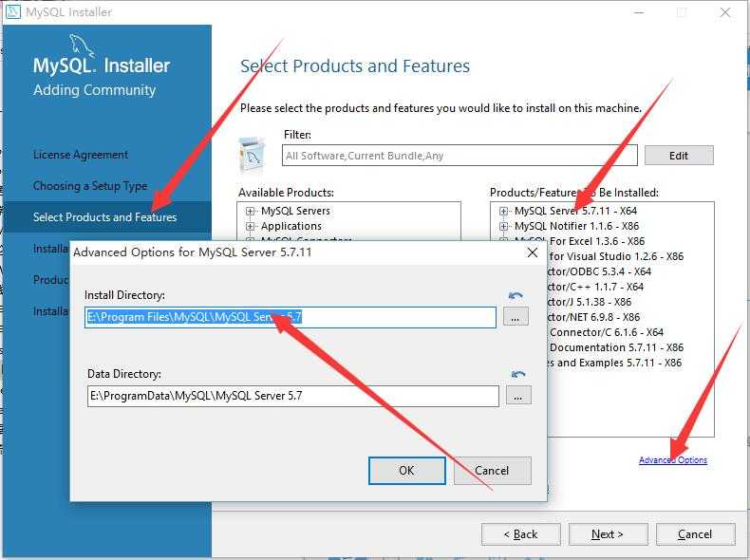750x560 pixels.
Task: Select the for Visual Studio 1.2.6 row
Action: [x=616, y=256]
